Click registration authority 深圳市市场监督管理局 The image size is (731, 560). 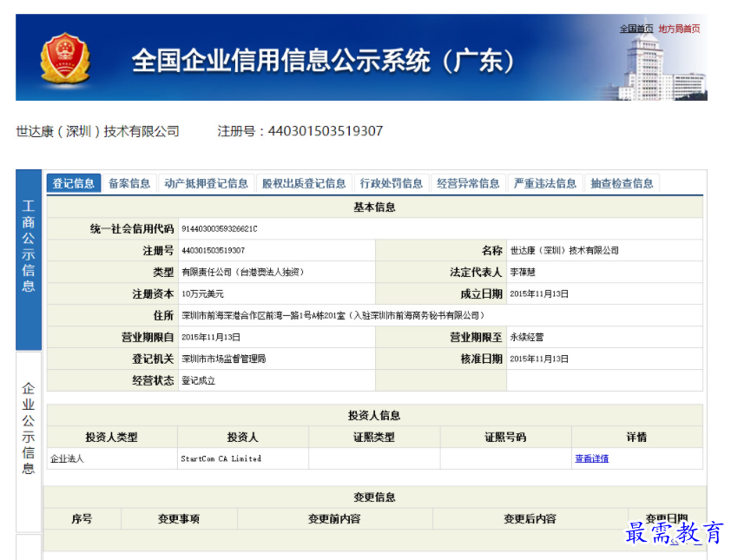[224, 359]
